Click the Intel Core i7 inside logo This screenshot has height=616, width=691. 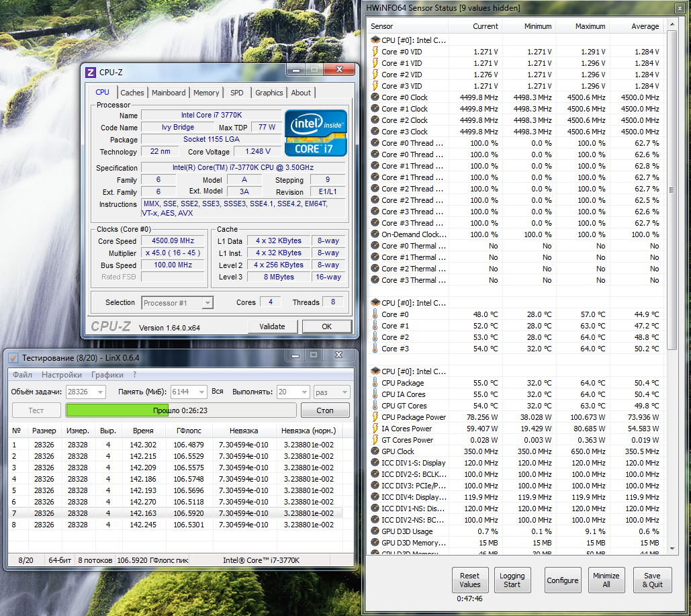[x=316, y=133]
